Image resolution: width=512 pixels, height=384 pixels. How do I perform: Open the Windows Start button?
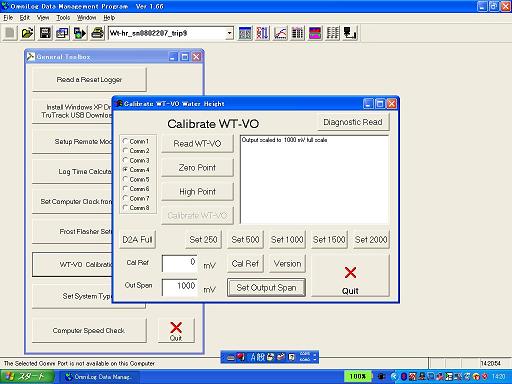[x=27, y=377]
